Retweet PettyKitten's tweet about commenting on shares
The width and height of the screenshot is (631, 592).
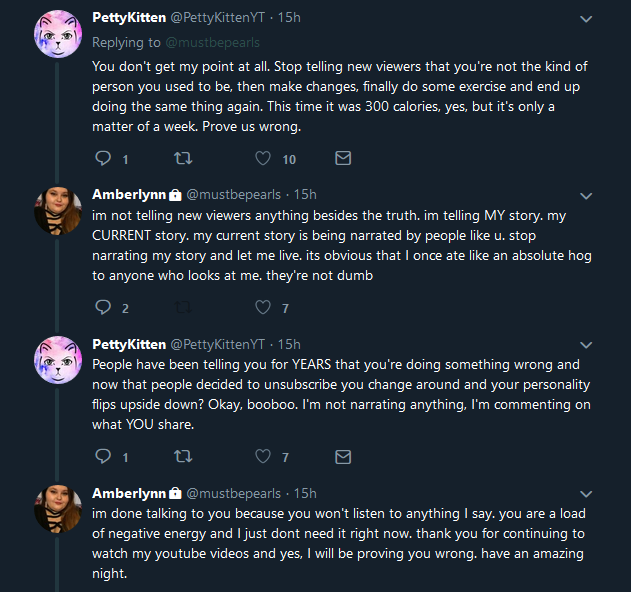point(183,456)
